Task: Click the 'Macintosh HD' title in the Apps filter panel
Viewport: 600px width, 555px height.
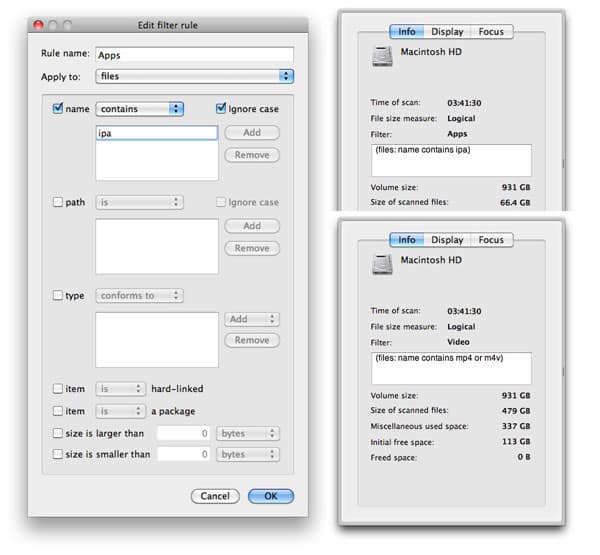Action: click(x=431, y=52)
